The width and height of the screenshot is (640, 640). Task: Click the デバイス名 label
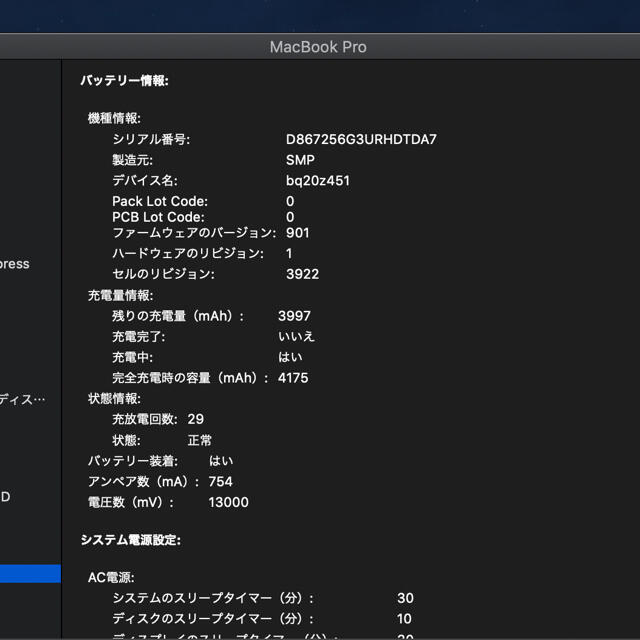coord(145,180)
